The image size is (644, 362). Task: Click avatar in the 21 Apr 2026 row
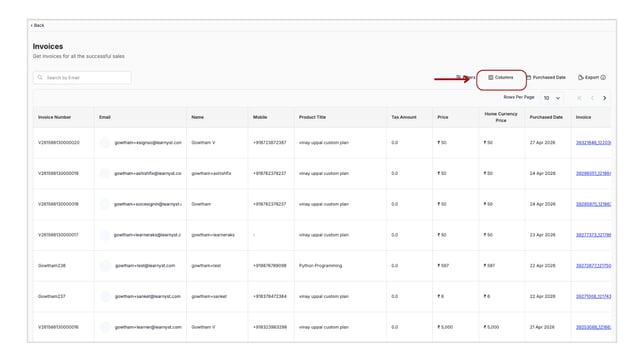tap(105, 327)
